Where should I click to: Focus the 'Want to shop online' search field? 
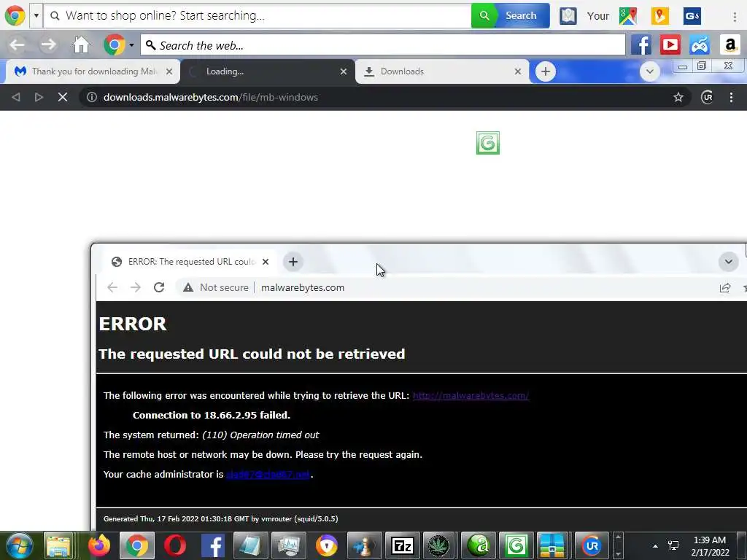258,16
